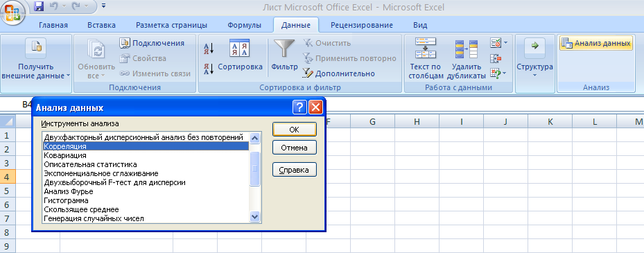Screen dimensions: 644x253
Task: Select Ковариация in the list
Action: tap(146, 156)
